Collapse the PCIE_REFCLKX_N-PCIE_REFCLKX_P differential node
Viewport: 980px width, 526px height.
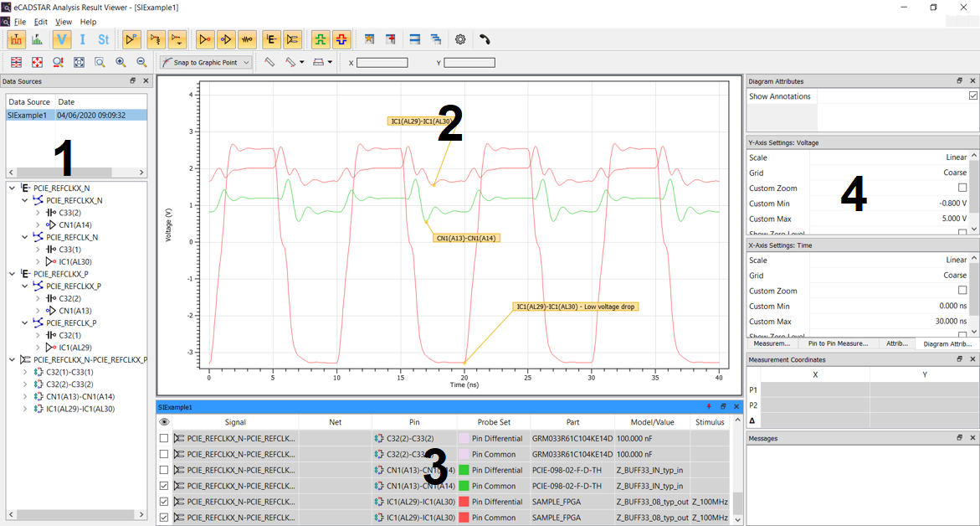click(x=12, y=359)
